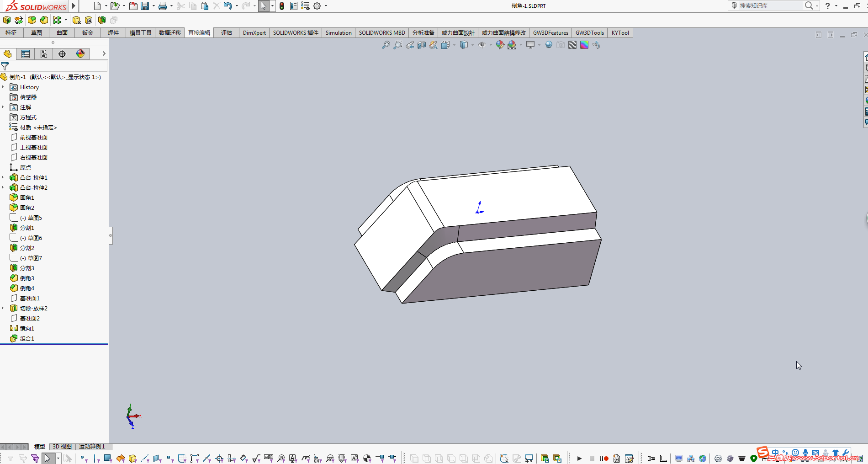Click the knowledge base search field
Screen dimensions: 868x464
[x=770, y=5]
